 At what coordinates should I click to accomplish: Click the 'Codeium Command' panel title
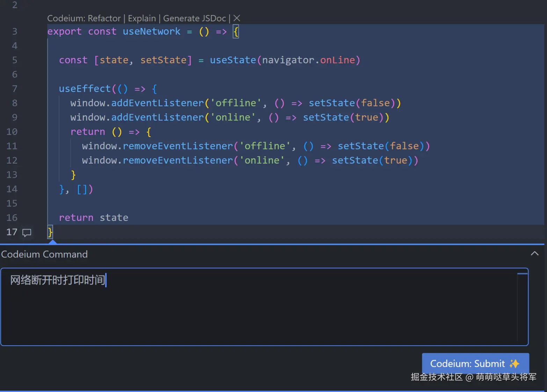click(x=44, y=254)
